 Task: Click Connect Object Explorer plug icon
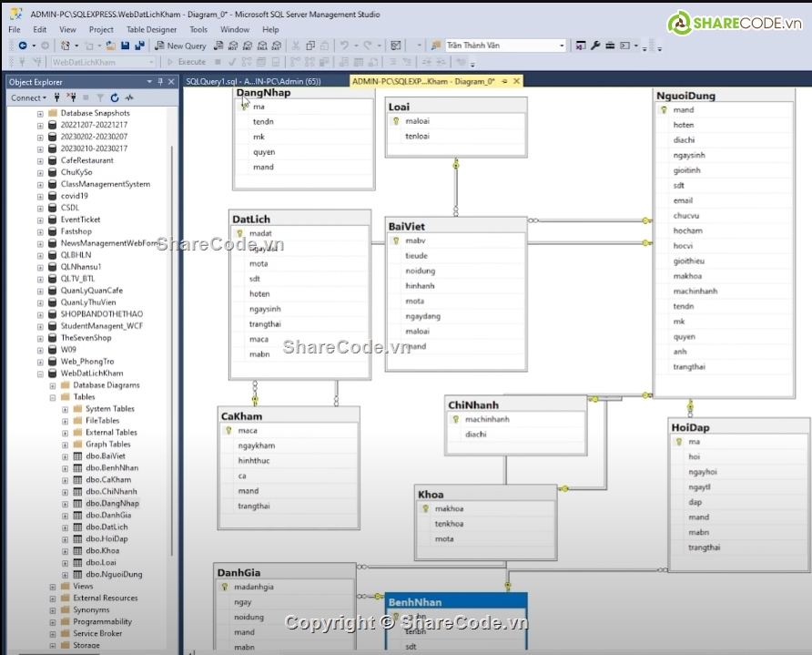pos(57,97)
